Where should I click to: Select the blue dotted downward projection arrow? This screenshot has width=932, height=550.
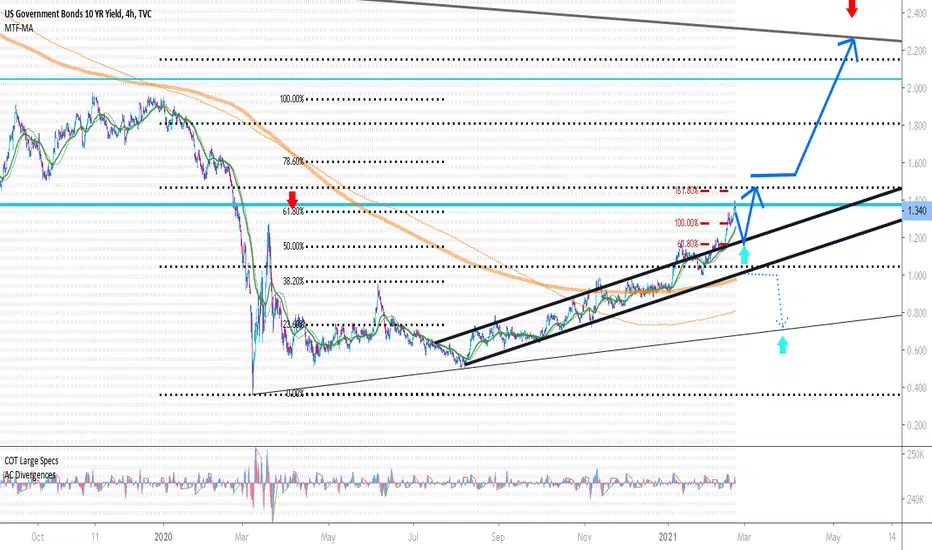pyautogui.click(x=764, y=300)
